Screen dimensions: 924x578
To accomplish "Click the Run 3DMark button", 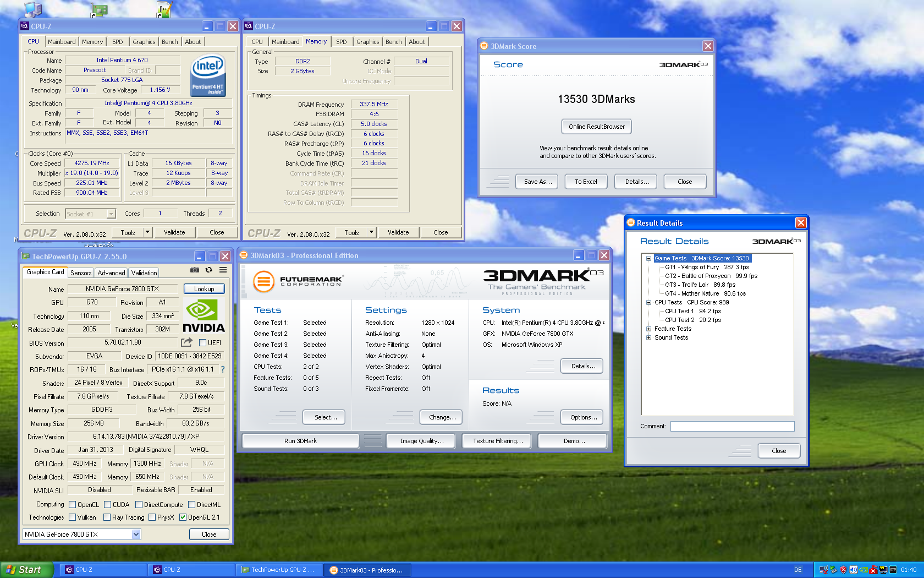I will [301, 441].
